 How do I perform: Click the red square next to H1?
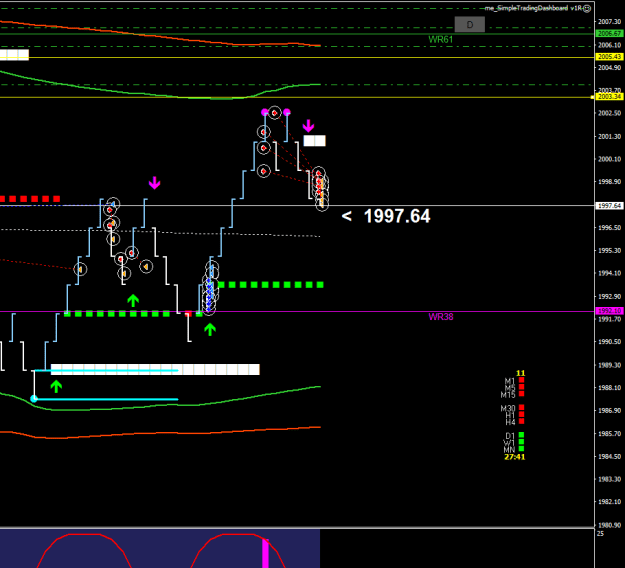pos(521,415)
